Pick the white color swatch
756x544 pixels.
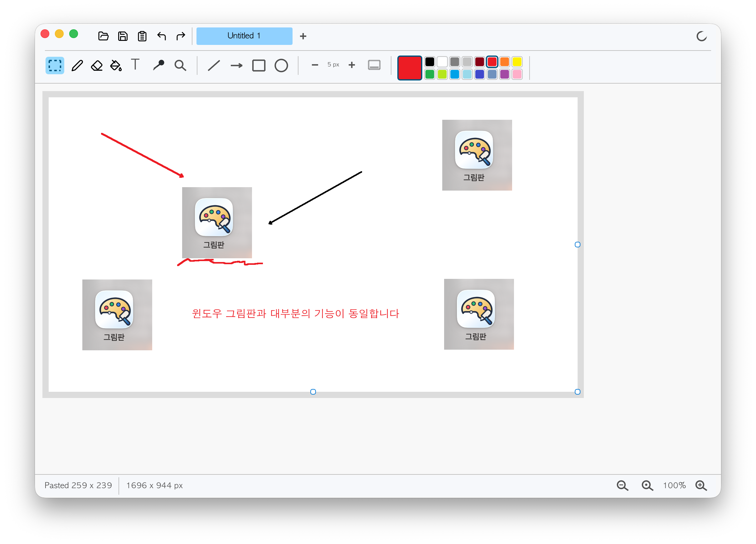442,62
